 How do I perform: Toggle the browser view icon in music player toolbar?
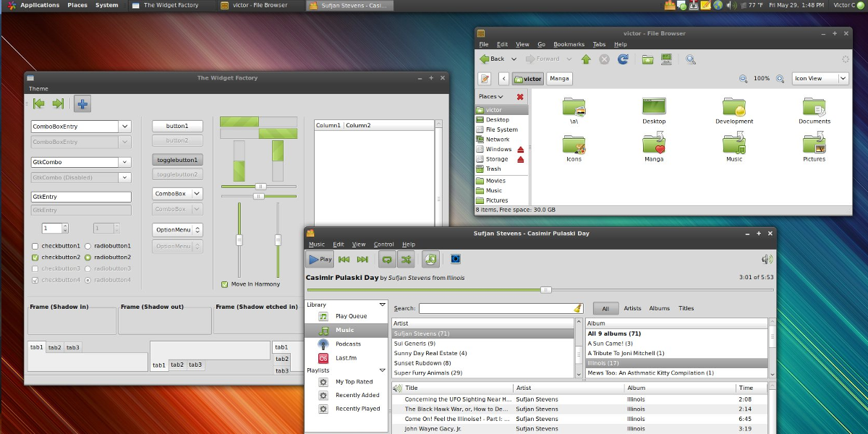point(430,259)
